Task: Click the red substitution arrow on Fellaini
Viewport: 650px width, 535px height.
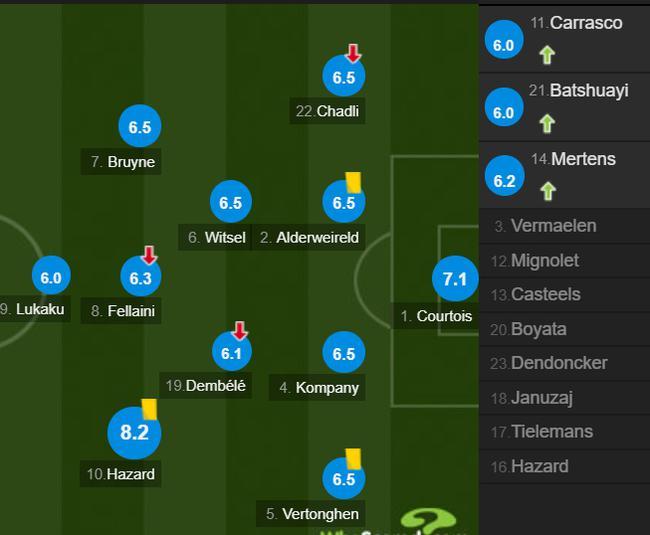Action: coord(149,255)
